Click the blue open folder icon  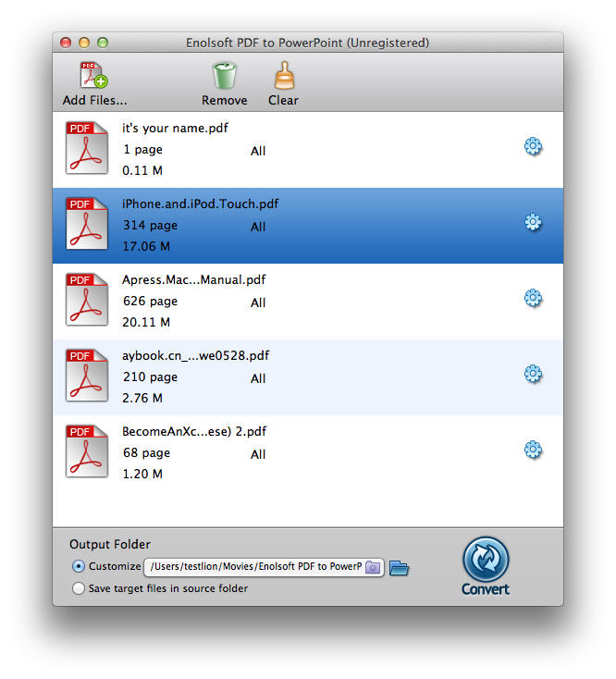coord(399,568)
